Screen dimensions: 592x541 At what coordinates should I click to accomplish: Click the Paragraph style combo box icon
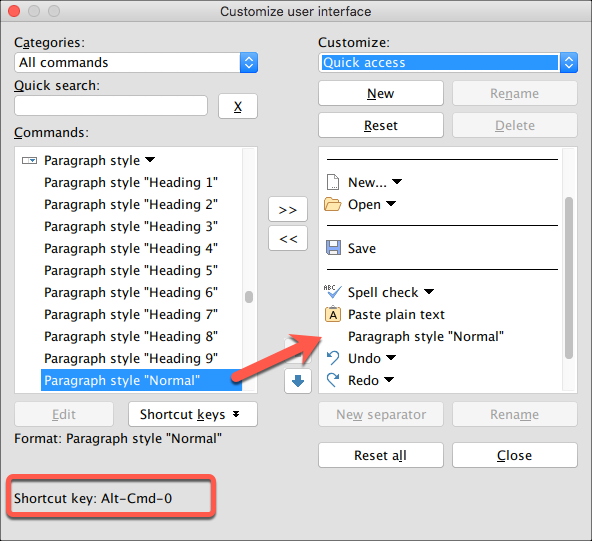29,161
